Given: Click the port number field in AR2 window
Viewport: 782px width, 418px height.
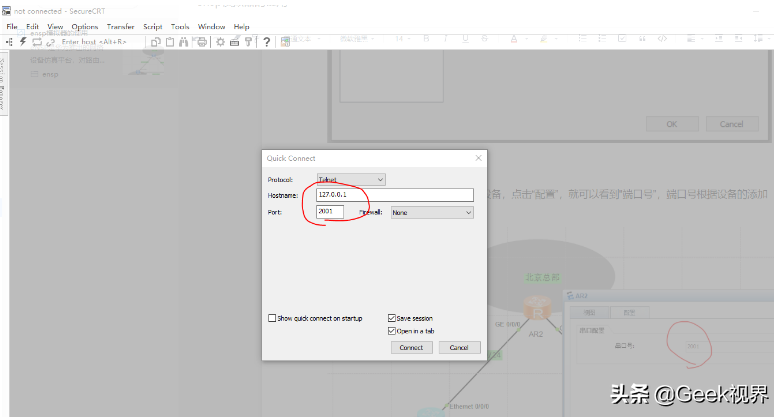Looking at the screenshot, I should (728, 346).
